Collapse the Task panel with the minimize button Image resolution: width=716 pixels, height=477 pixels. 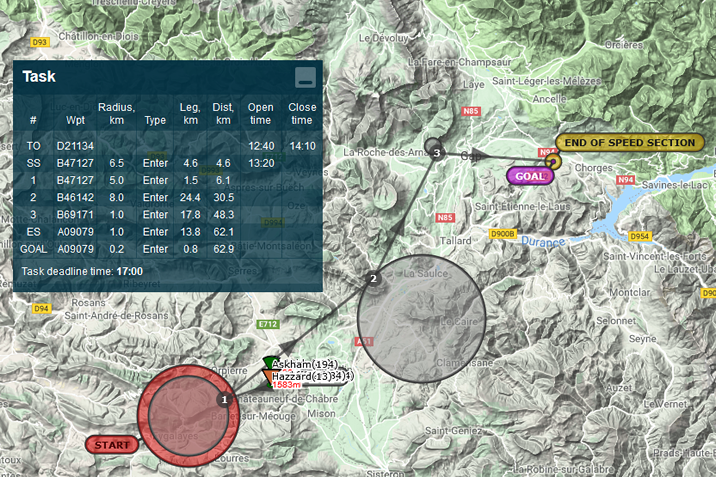click(x=305, y=78)
